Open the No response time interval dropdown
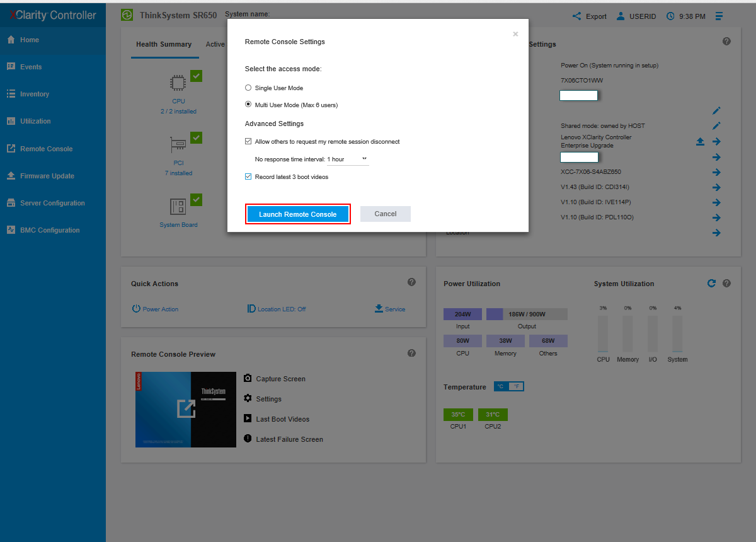Screen dimensions: 756x542 click(x=347, y=159)
